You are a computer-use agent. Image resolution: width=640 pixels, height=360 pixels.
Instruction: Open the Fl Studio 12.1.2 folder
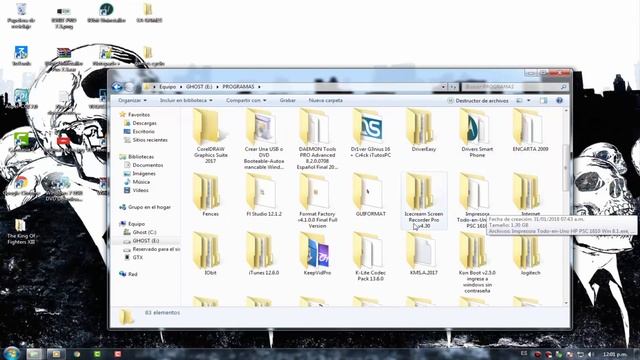263,195
